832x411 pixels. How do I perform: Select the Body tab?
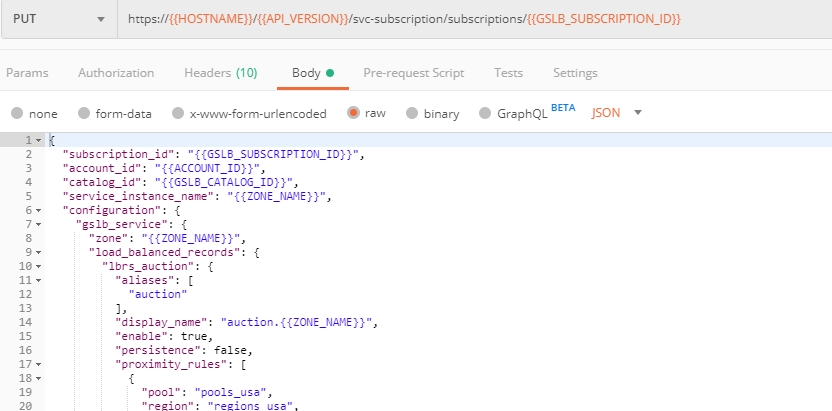pyautogui.click(x=313, y=73)
